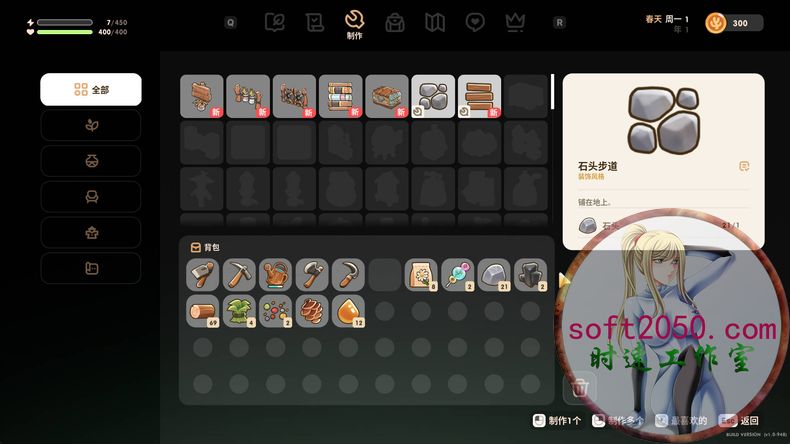The image size is (790, 444).
Task: Open the map tab in top bar
Action: pyautogui.click(x=435, y=22)
